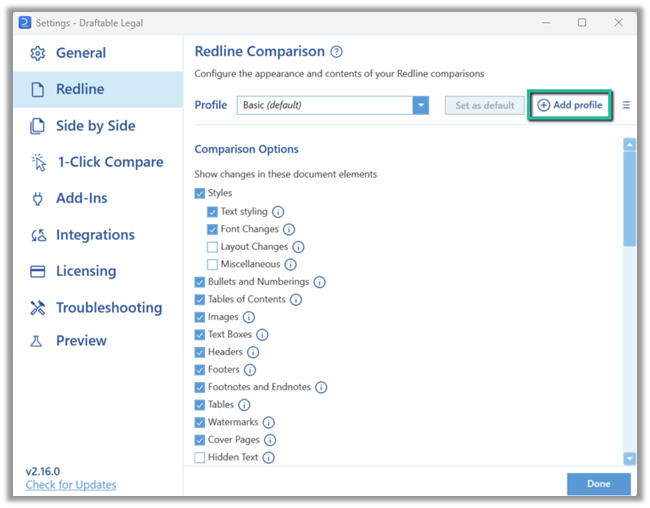The image size is (650, 508).
Task: Click info icon next to Hidden Text
Action: click(269, 457)
